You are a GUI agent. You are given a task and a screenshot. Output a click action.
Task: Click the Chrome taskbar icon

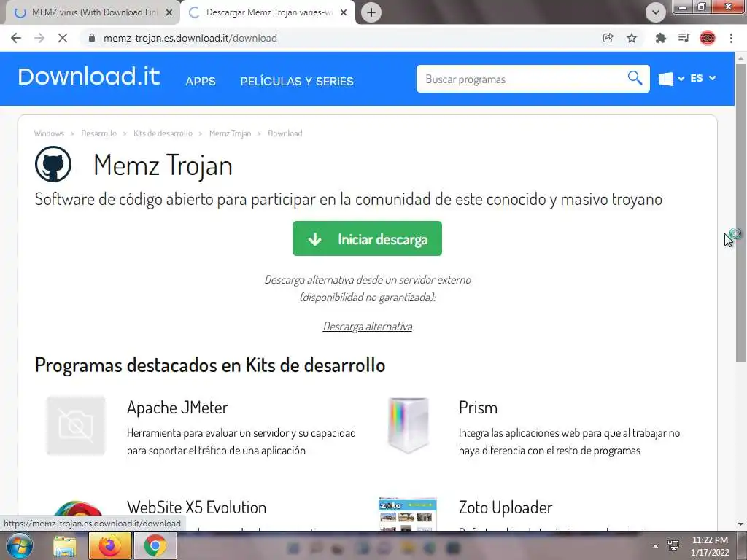pyautogui.click(x=155, y=545)
